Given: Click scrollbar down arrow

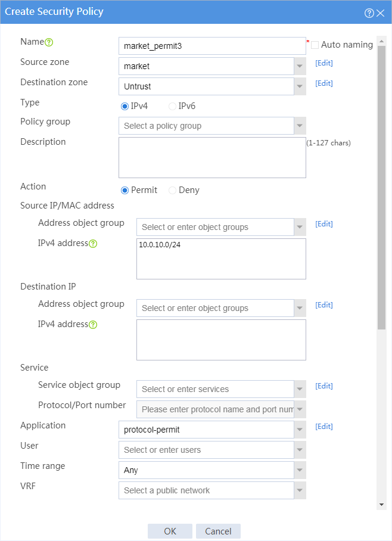Looking at the screenshot, I should click(381, 505).
